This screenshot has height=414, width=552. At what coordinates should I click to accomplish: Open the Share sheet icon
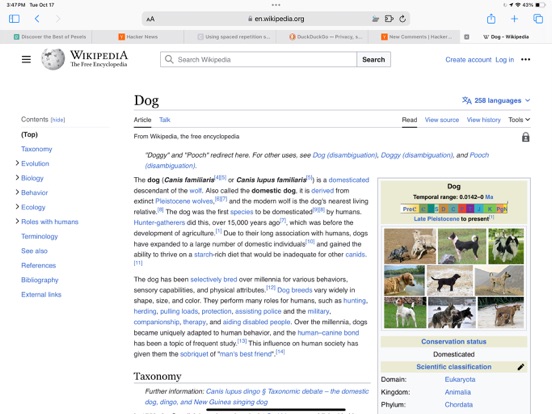(491, 18)
